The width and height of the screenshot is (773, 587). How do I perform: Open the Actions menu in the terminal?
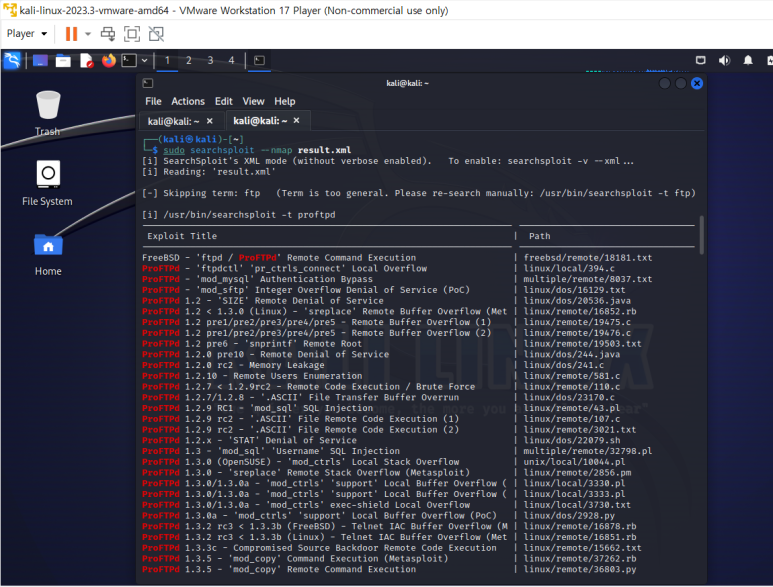tap(188, 101)
